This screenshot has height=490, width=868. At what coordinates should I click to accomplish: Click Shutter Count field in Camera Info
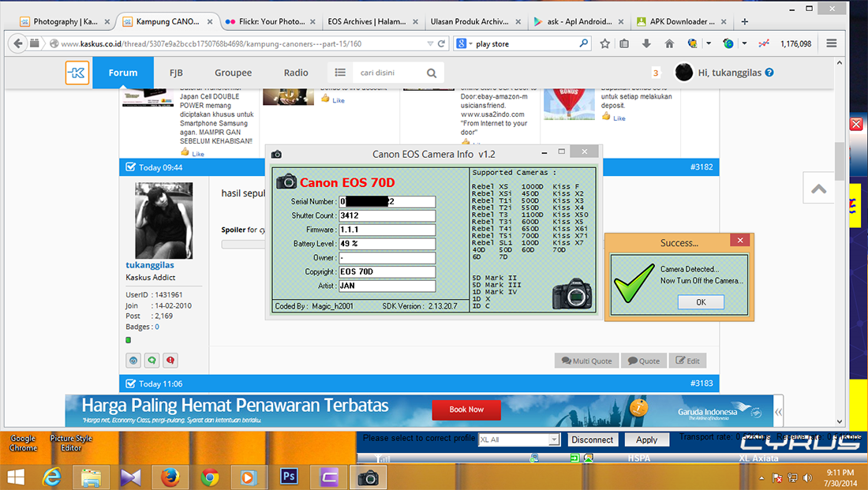pos(387,215)
